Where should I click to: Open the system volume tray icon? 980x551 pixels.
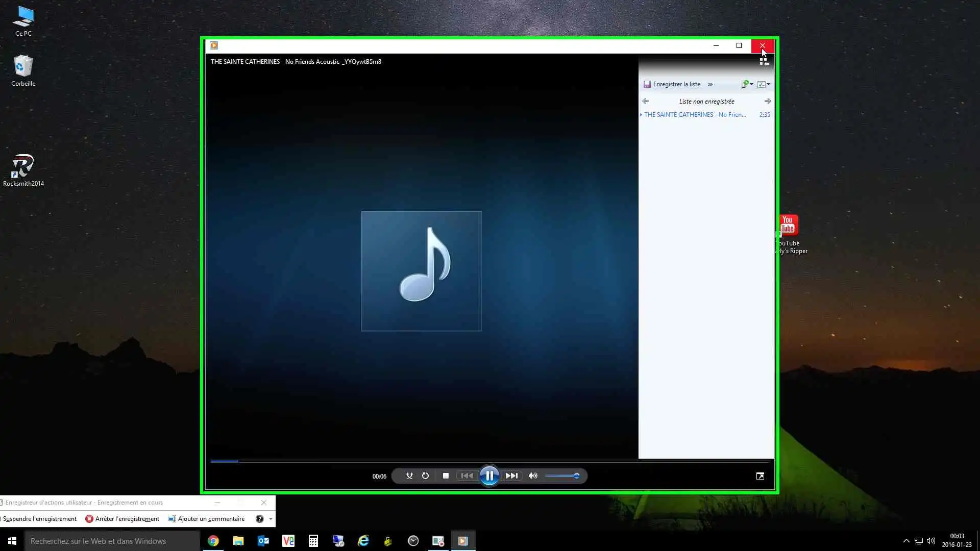point(931,541)
